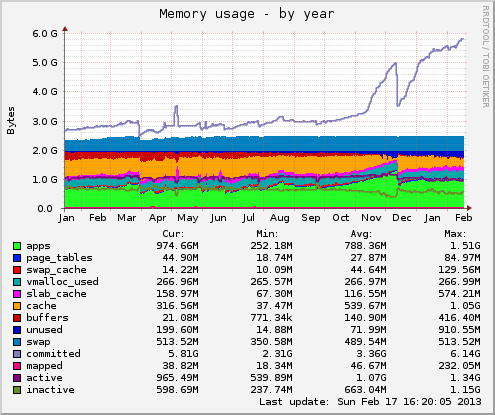The height and width of the screenshot is (415, 495).
Task: Click the red swap_cache legend swatch
Action: point(17,270)
